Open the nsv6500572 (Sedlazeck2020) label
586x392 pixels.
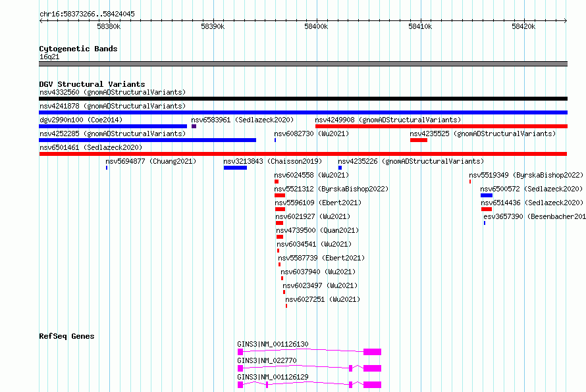click(x=532, y=189)
